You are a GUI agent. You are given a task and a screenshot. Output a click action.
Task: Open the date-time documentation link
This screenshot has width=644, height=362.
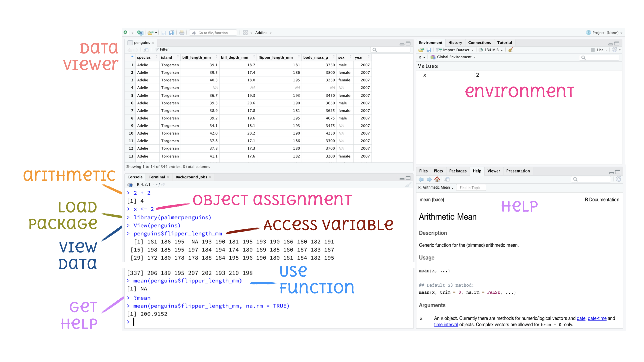597,318
